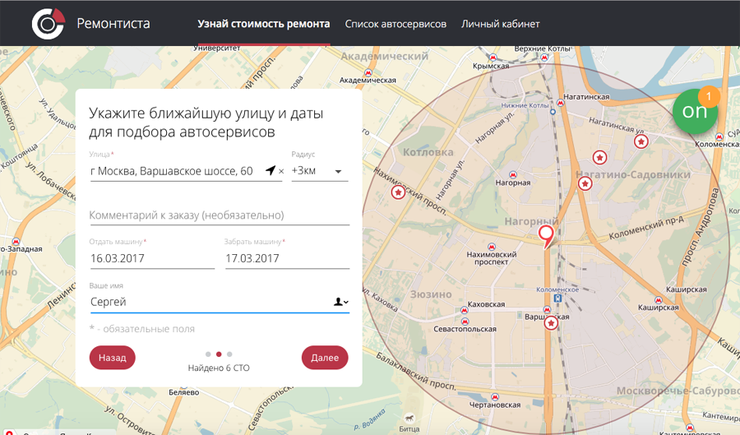Click the white location pin at Нагорный
Image resolution: width=740 pixels, height=435 pixels.
coord(546,236)
